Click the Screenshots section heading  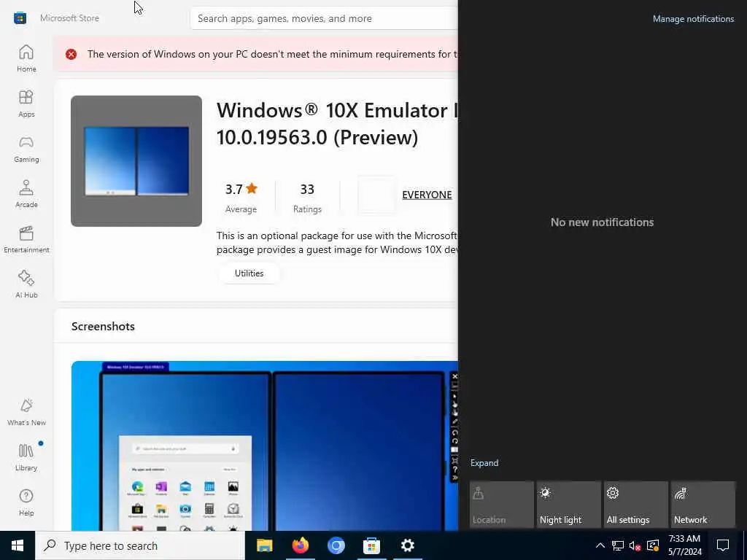tap(103, 326)
